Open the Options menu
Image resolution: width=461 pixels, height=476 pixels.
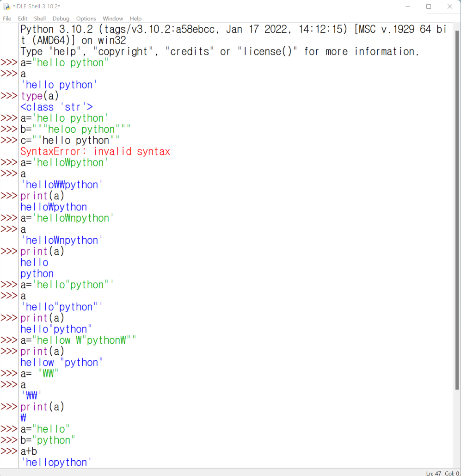(x=86, y=19)
